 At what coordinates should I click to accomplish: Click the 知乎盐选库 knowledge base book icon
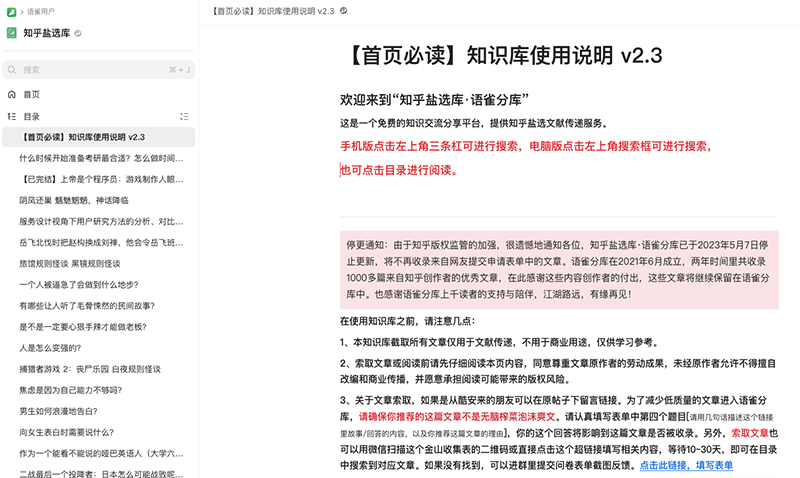click(x=12, y=33)
